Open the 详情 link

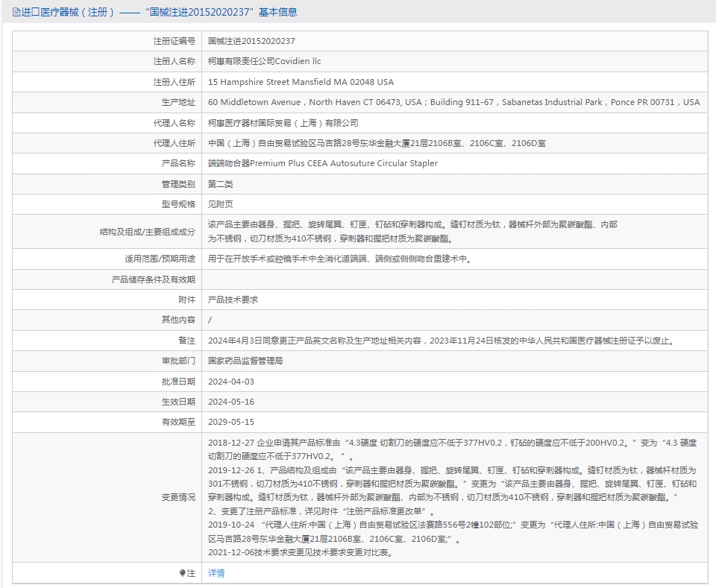tap(216, 573)
